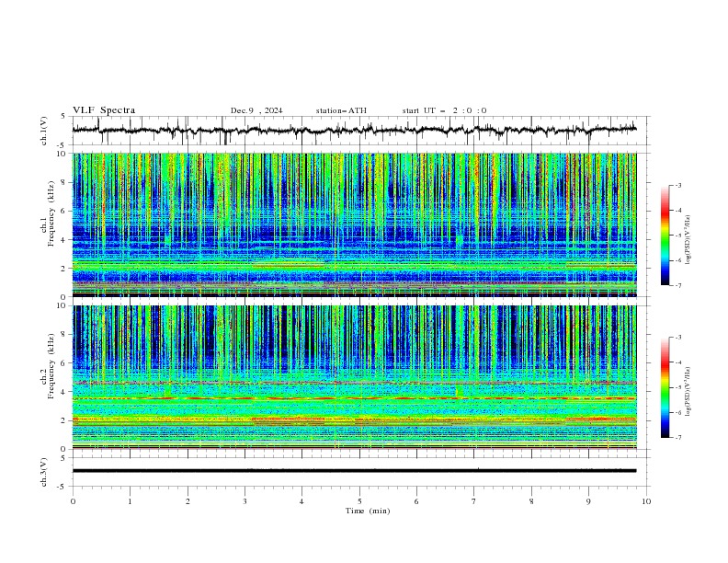728x563 pixels.
Task: Select the "start UT = 2 :0 :0" text
Action: [444, 110]
